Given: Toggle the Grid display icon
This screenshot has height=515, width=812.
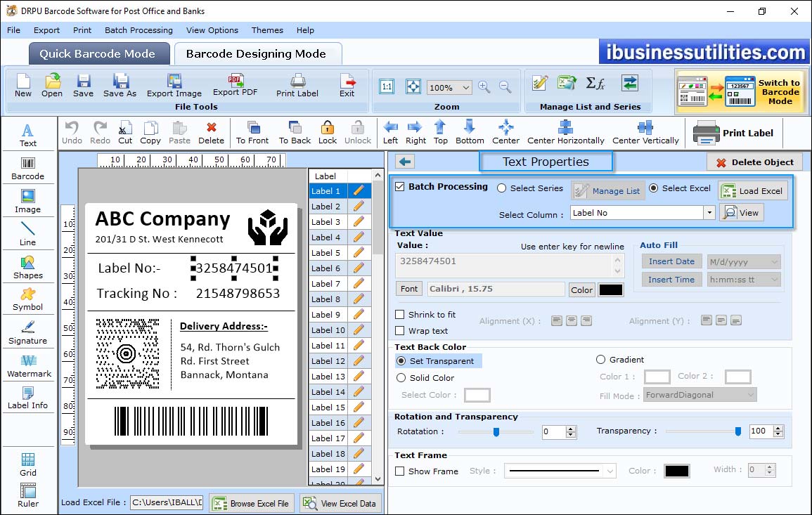Looking at the screenshot, I should (x=28, y=464).
